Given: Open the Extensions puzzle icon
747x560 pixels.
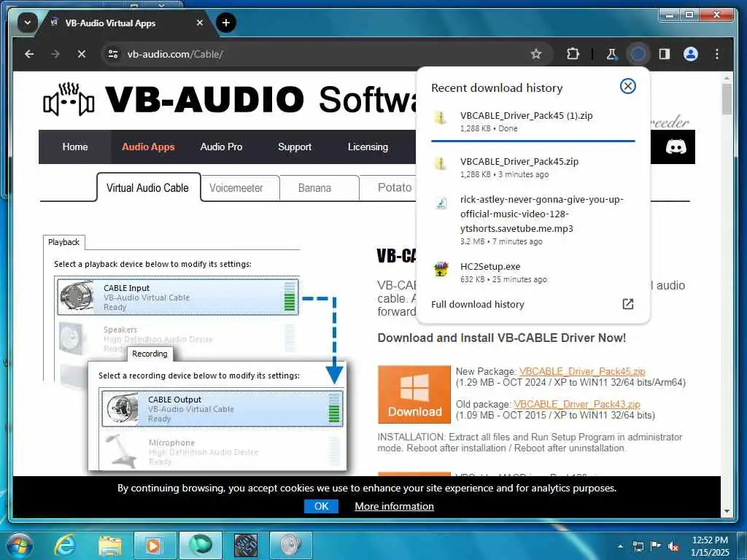Looking at the screenshot, I should coord(573,54).
